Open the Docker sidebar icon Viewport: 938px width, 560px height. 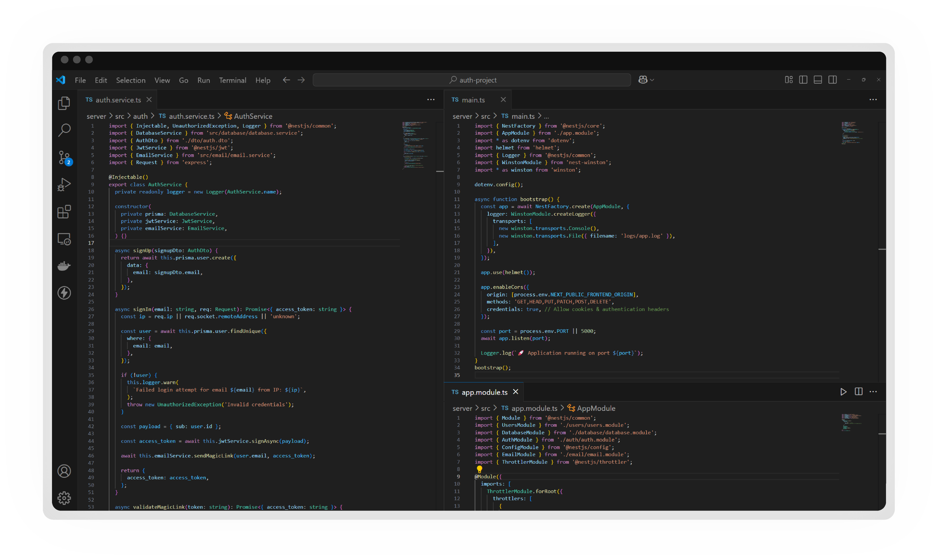[64, 266]
